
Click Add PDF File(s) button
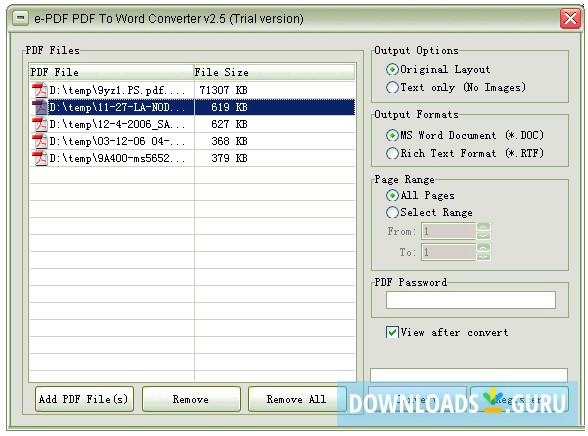[x=84, y=399]
